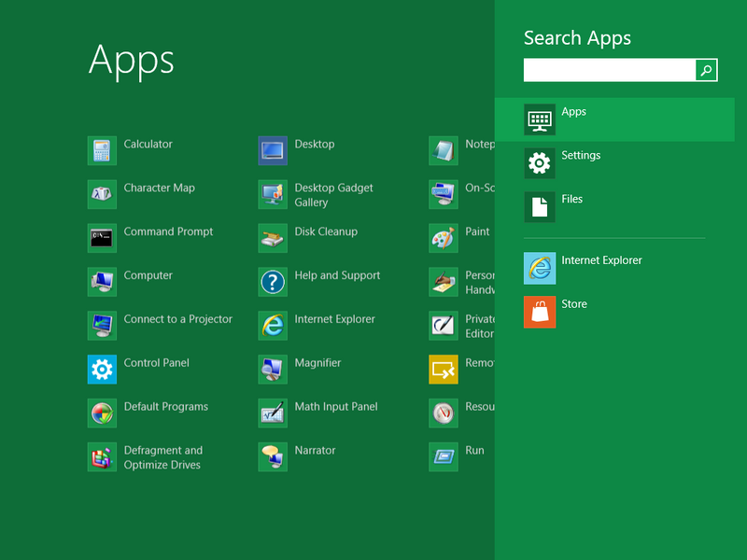
Task: Open Help and Support question mark icon
Action: [273, 282]
